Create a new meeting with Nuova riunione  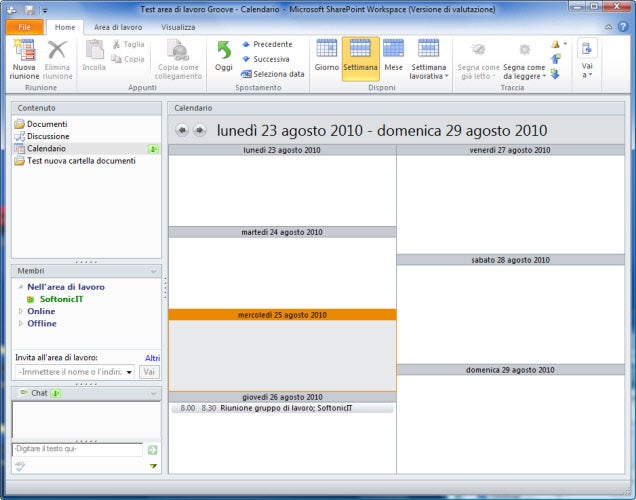coord(24,59)
